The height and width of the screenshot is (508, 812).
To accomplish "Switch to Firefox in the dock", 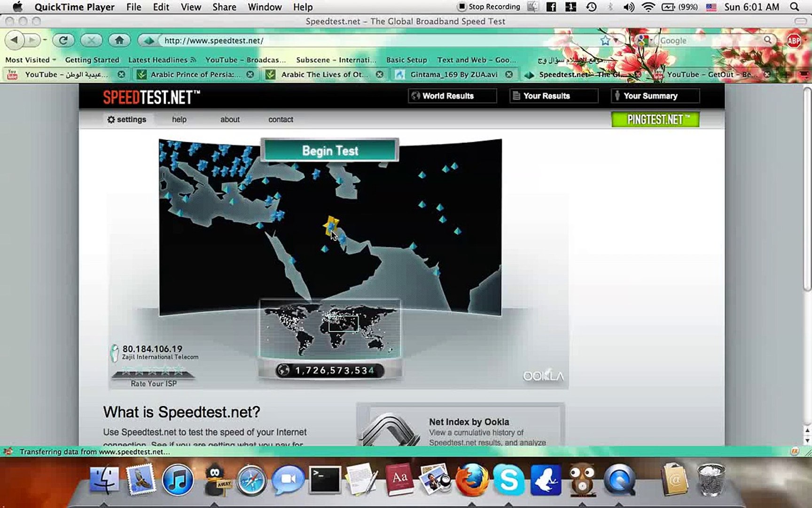I will point(472,480).
